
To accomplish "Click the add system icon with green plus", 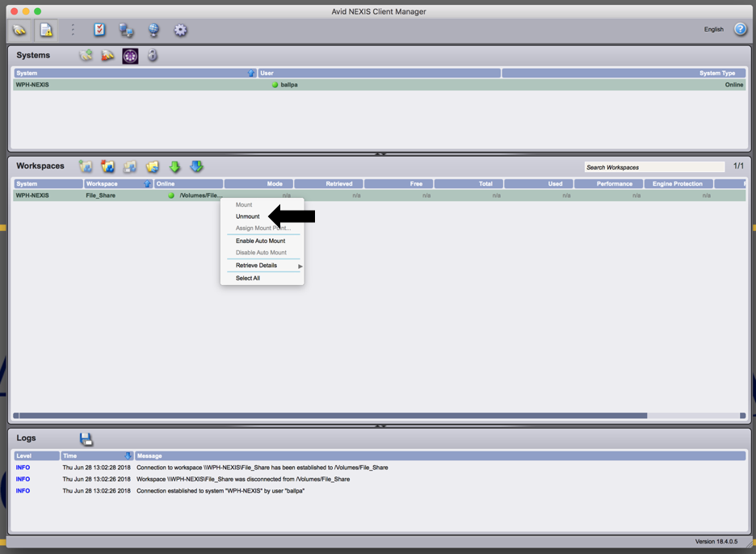I will point(86,56).
